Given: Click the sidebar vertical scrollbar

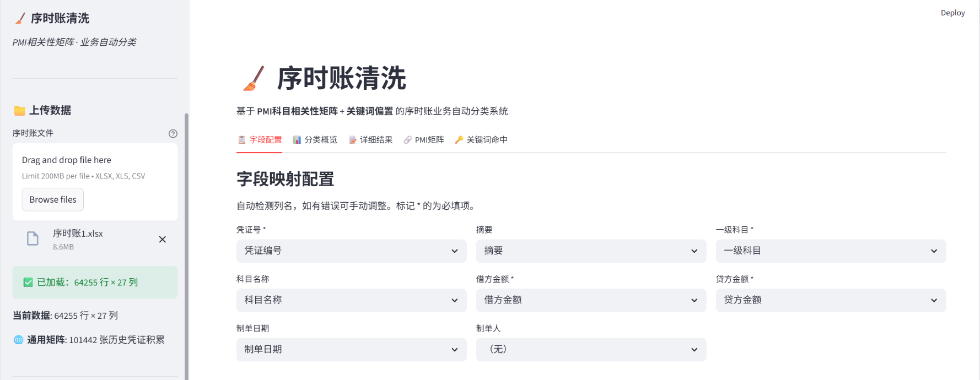Looking at the screenshot, I should pos(186,246).
